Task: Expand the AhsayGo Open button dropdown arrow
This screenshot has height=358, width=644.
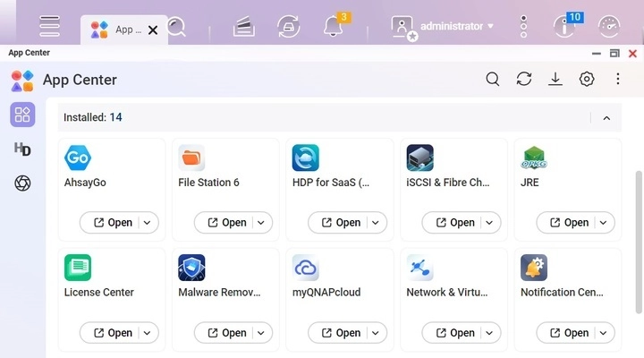Action: pyautogui.click(x=148, y=222)
